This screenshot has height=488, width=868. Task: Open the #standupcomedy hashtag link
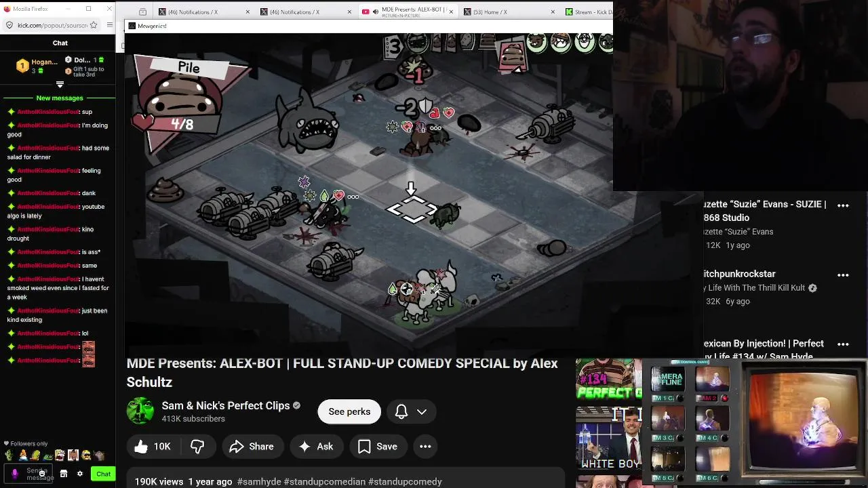click(405, 481)
